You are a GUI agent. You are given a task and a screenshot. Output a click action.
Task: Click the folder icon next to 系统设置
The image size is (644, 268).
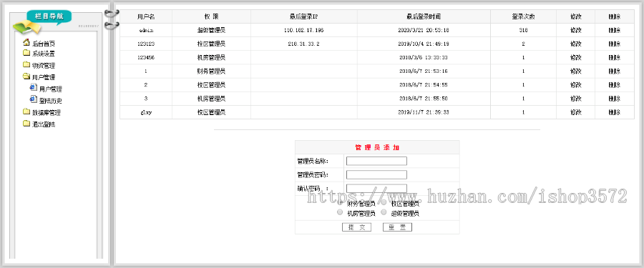click(26, 53)
